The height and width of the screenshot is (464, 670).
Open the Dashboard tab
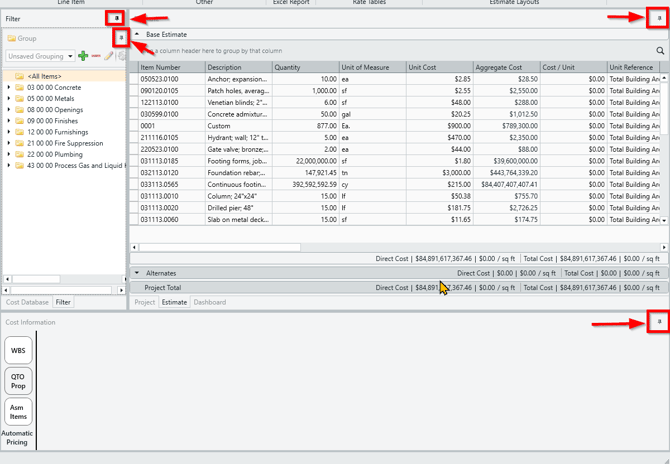point(210,302)
